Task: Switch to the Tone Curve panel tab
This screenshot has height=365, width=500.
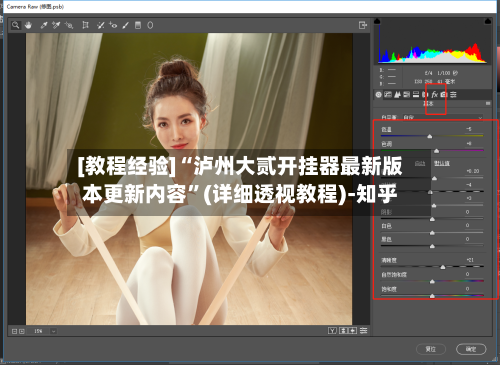Action: pos(388,95)
